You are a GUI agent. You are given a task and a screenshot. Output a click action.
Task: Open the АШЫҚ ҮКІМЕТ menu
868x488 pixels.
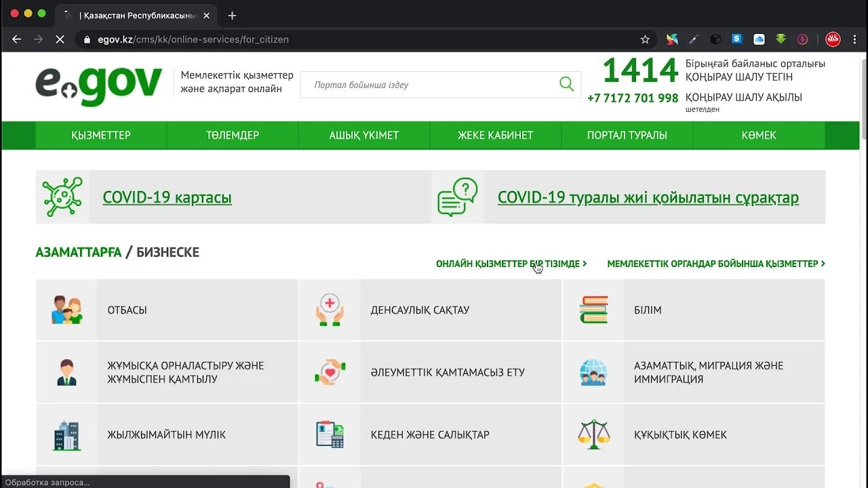coord(364,135)
